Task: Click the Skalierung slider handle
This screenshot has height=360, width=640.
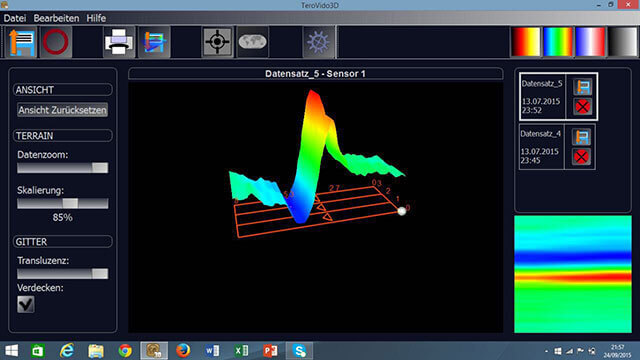Action: pyautogui.click(x=70, y=203)
